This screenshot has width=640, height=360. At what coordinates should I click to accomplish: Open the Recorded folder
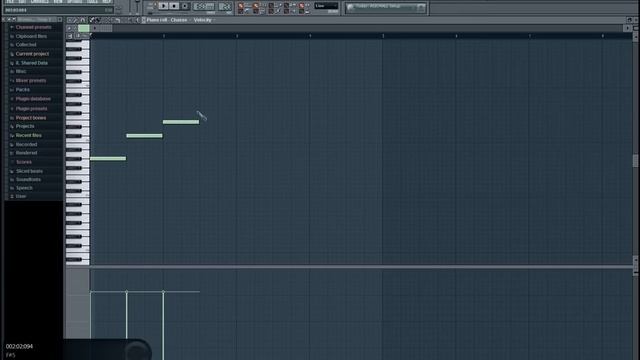tap(26, 144)
